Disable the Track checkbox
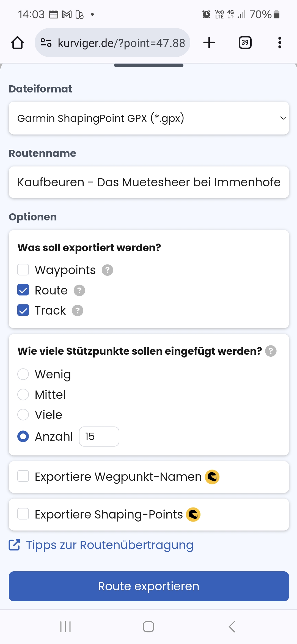 tap(23, 310)
